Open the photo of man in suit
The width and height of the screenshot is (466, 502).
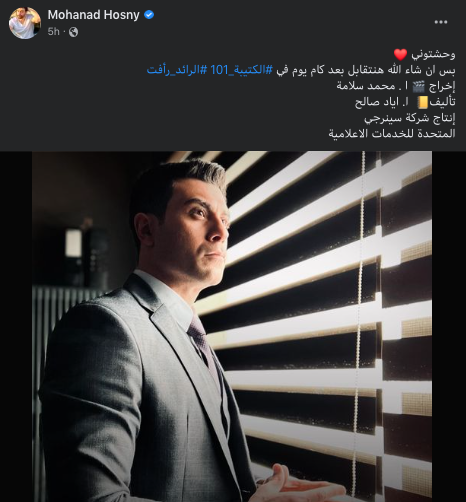(232, 327)
